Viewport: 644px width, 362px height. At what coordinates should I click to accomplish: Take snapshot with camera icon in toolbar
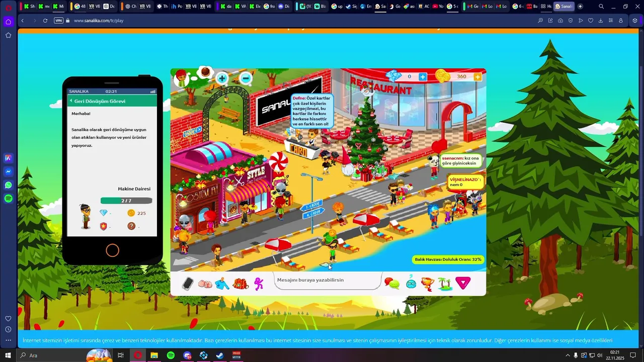[560, 21]
